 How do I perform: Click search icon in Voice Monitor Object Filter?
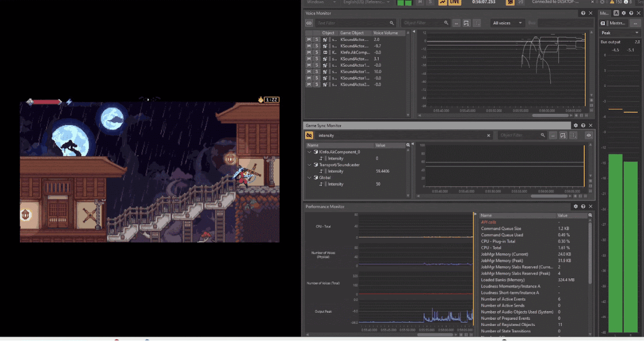point(446,23)
